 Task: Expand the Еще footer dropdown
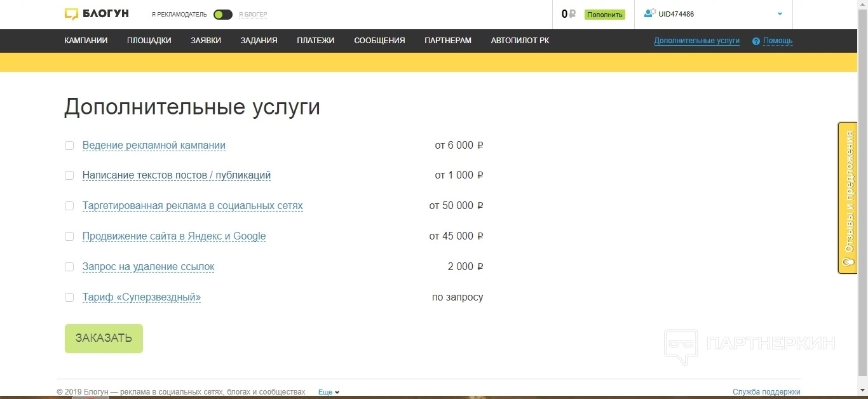[x=329, y=392]
